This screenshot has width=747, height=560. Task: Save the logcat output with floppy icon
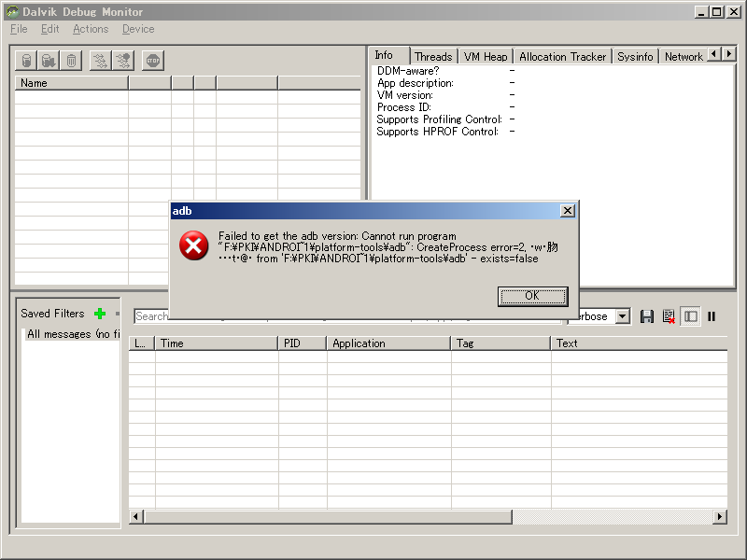click(x=646, y=316)
